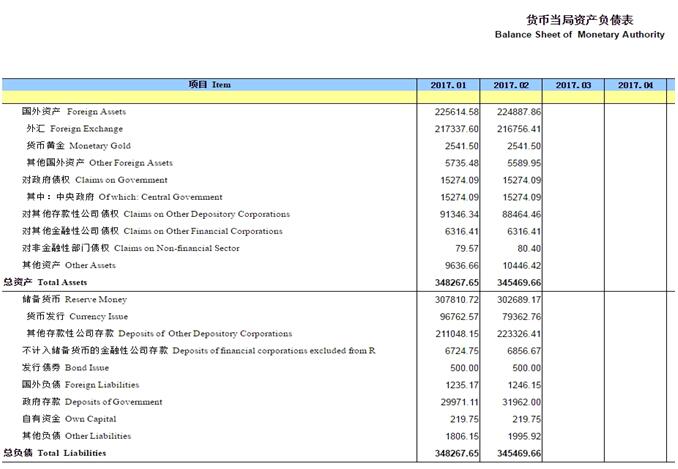The width and height of the screenshot is (678, 469).
Task: Click the 2017.04 column header
Action: (x=635, y=85)
